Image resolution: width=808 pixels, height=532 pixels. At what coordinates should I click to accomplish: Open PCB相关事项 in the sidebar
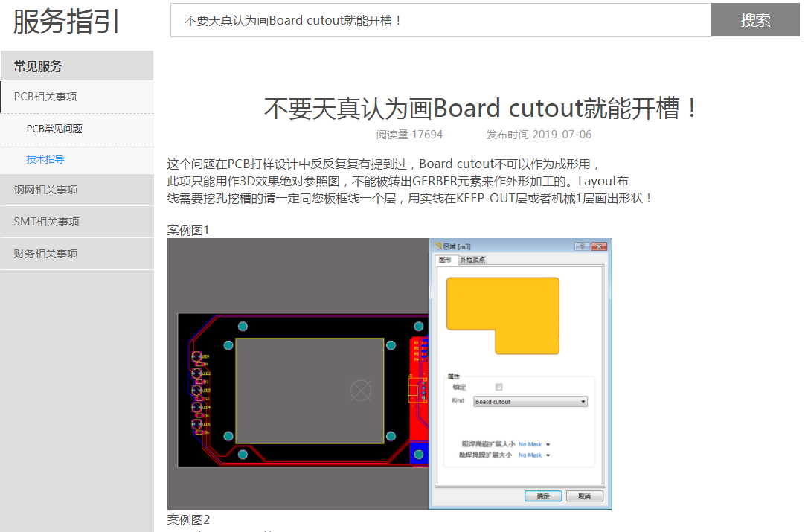click(45, 97)
